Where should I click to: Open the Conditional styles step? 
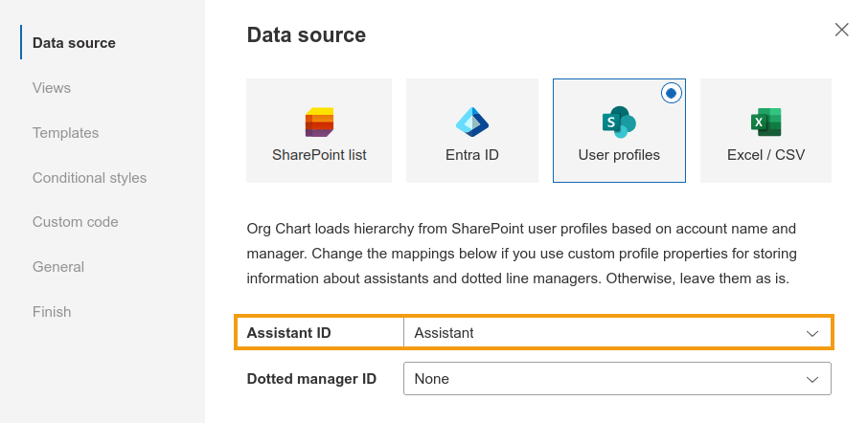point(90,177)
